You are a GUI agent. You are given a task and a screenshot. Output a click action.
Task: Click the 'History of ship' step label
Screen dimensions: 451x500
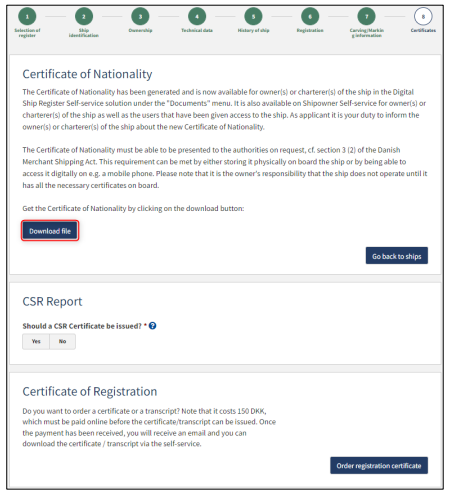pos(253,30)
